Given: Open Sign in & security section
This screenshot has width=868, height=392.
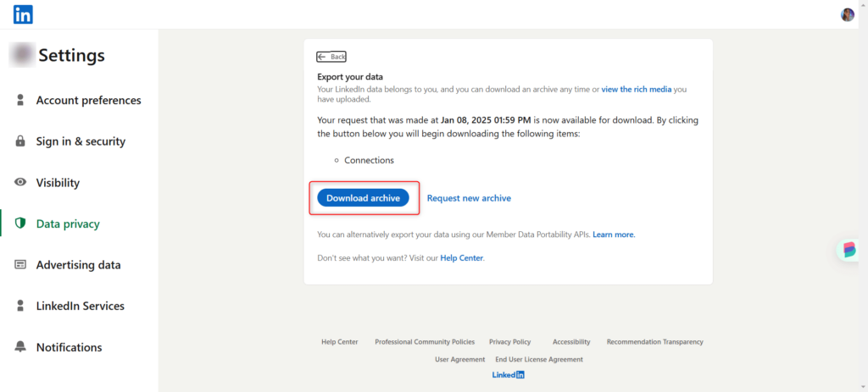Looking at the screenshot, I should pyautogui.click(x=81, y=141).
